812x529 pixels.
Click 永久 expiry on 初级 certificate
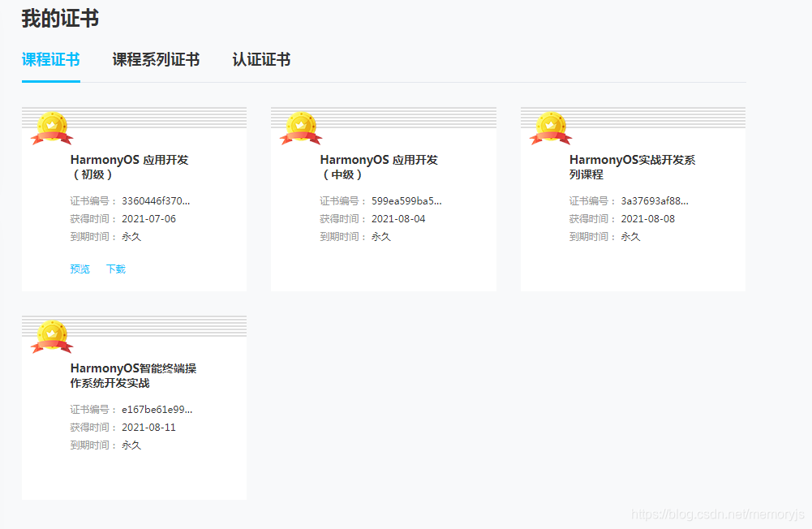pos(131,237)
